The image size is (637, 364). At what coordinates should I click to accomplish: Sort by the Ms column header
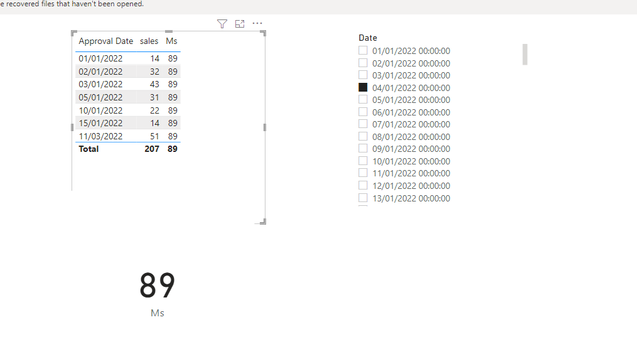(171, 41)
